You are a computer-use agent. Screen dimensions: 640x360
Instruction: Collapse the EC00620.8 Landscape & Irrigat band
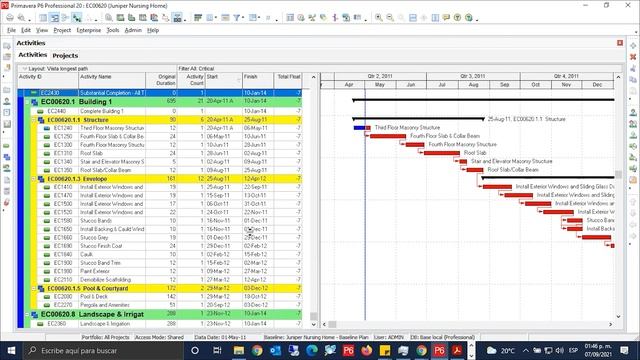tap(27, 314)
